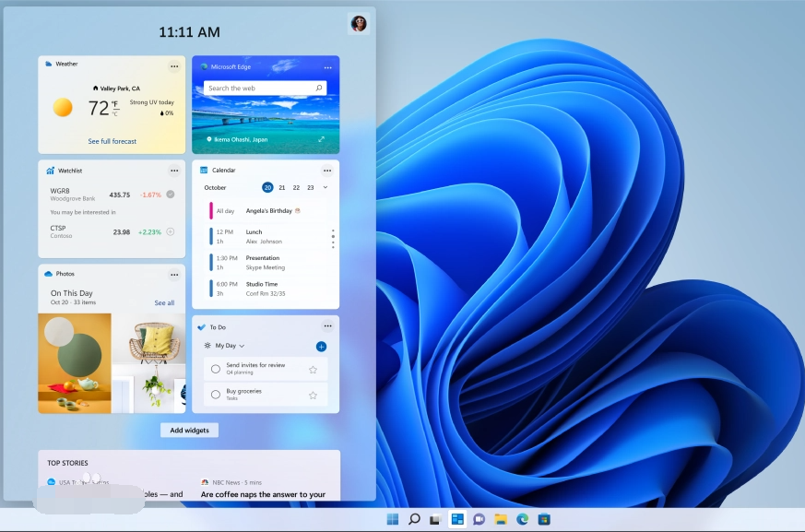Screen dimensions: 805x532
Task: Open the Watchlist widget ellipsis menu
Action: (174, 170)
